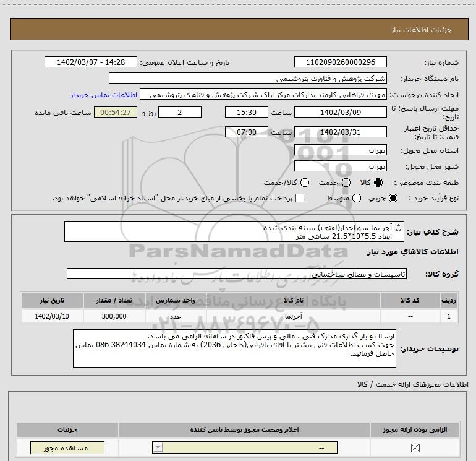Click the delivery city field تهران

click(340, 166)
